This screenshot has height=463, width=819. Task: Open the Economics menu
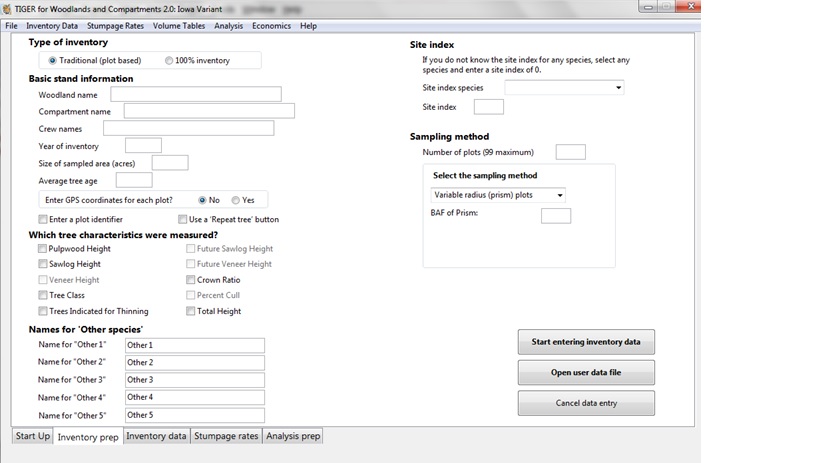coord(271,25)
